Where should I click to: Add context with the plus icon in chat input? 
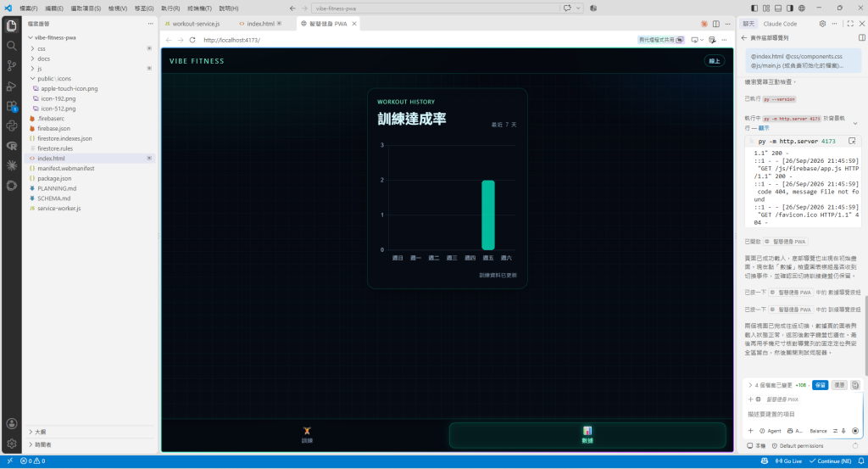coord(751,431)
